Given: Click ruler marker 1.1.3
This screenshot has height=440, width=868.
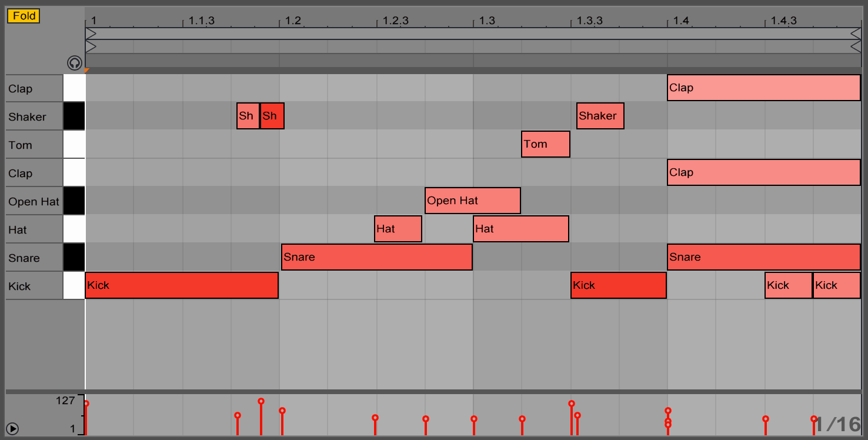Looking at the screenshot, I should (201, 21).
